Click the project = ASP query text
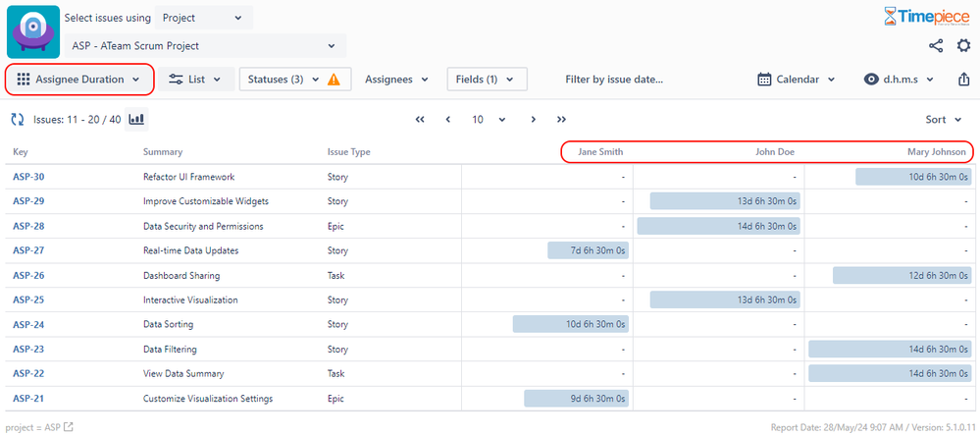 (x=32, y=427)
